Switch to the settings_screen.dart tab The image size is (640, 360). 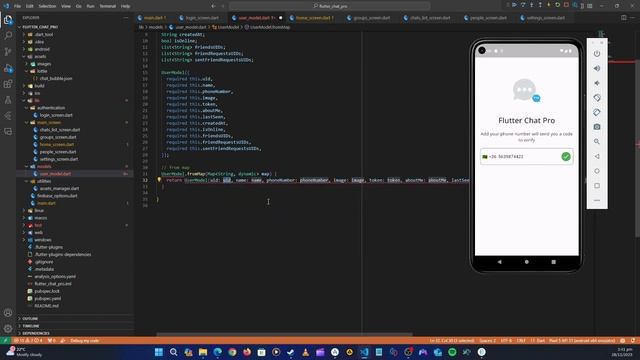545,18
